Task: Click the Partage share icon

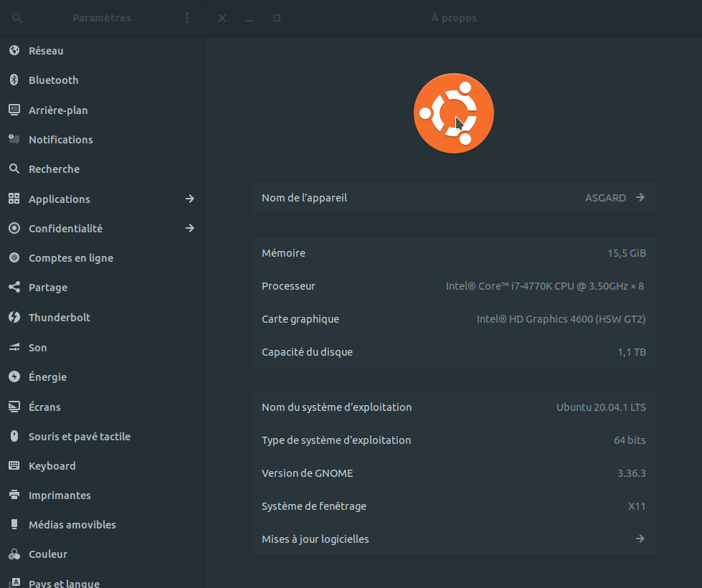Action: click(14, 288)
